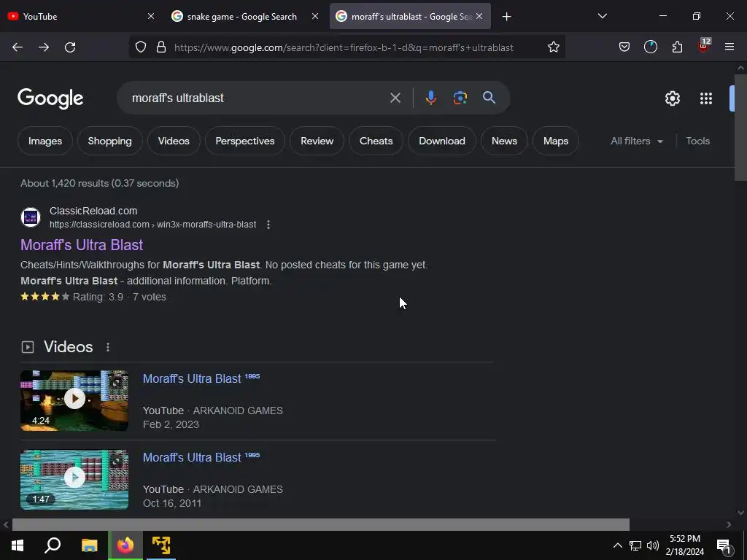Expand the All filters dropdown
Viewport: 747px width, 560px height.
[636, 141]
